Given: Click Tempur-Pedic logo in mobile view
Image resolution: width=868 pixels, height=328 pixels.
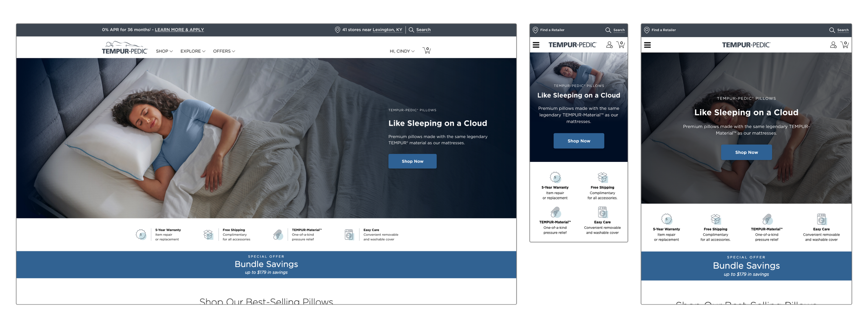Looking at the screenshot, I should point(573,45).
